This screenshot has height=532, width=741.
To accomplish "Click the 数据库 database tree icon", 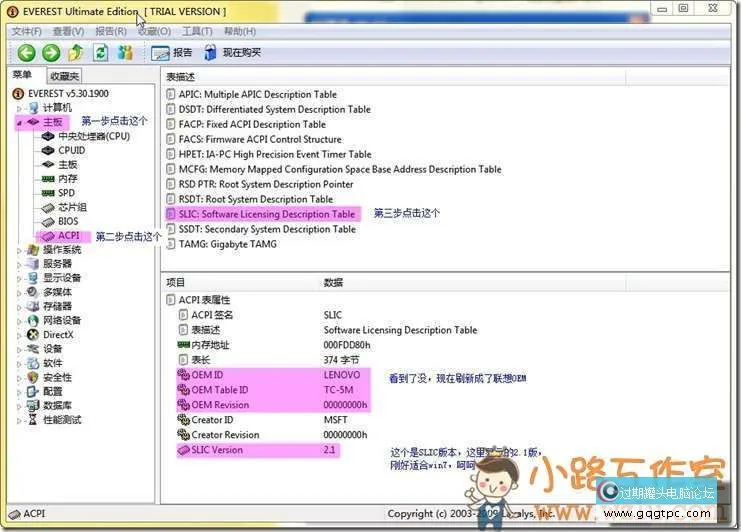I will [33, 406].
